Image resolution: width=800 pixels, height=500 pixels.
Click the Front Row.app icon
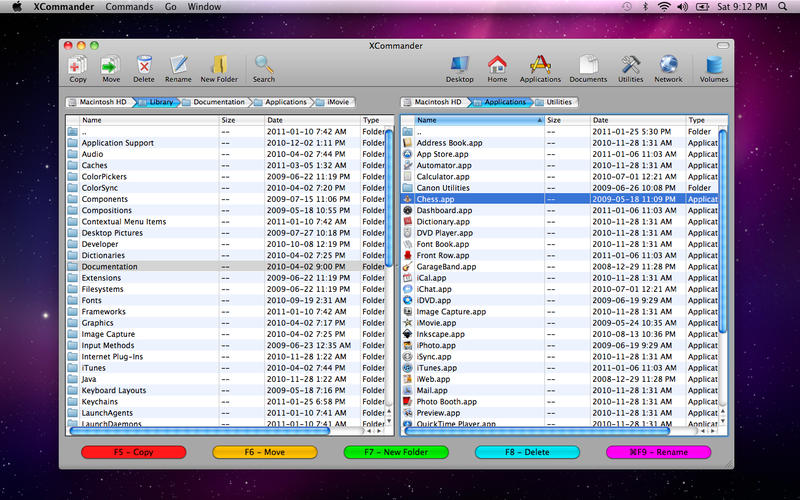[407, 255]
